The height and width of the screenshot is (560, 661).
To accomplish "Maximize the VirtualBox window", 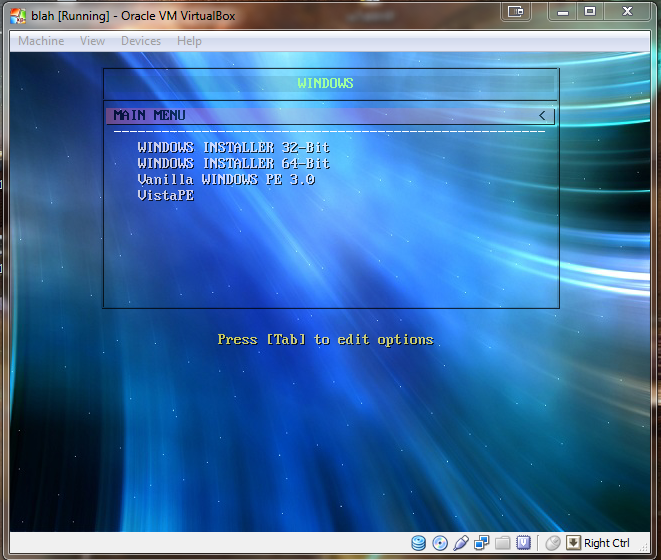I will [590, 11].
